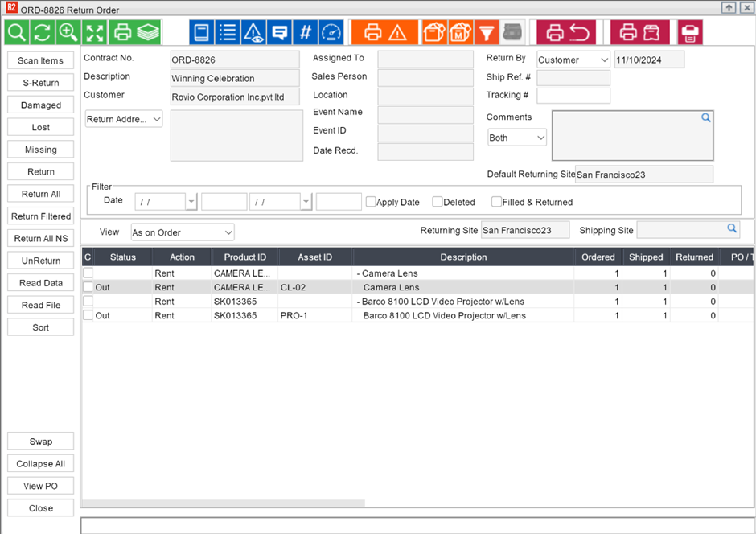Enable the Apply Date checkbox
Viewport: 756px width, 534px height.
click(x=371, y=202)
